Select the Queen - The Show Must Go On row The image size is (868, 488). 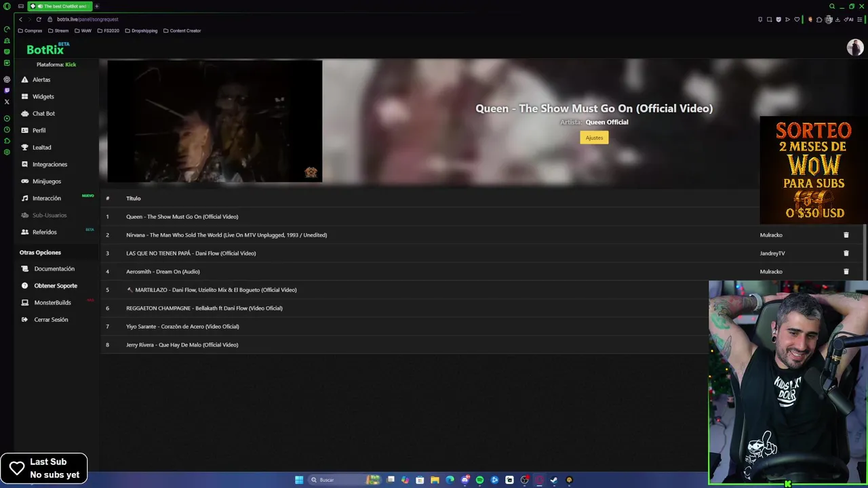tap(430, 217)
